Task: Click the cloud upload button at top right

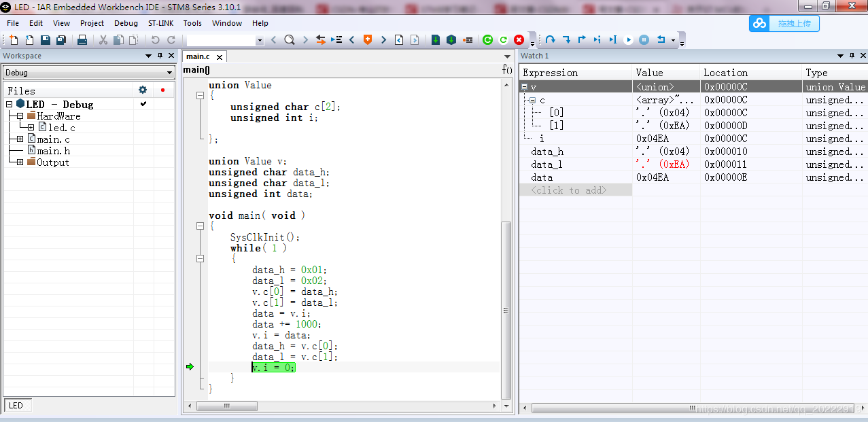Action: coord(784,23)
